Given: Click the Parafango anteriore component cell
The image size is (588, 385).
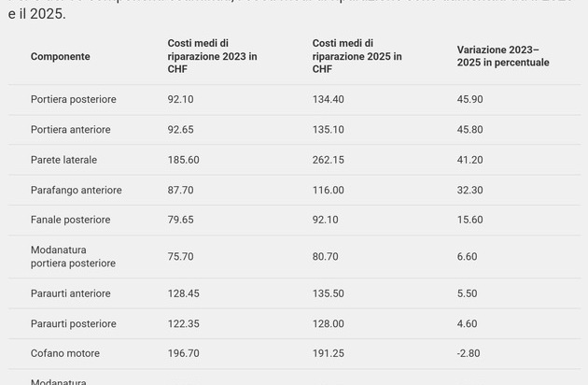Looking at the screenshot, I should [x=77, y=190].
